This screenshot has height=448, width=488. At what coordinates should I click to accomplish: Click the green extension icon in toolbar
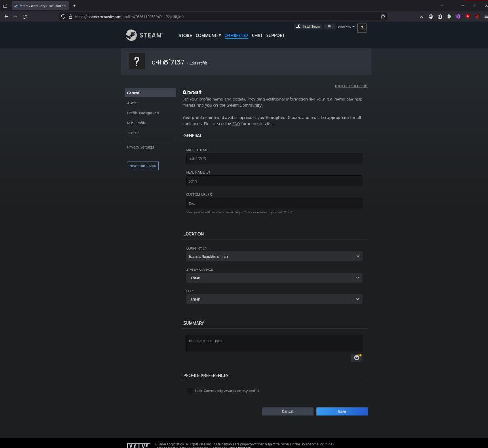[x=449, y=16]
